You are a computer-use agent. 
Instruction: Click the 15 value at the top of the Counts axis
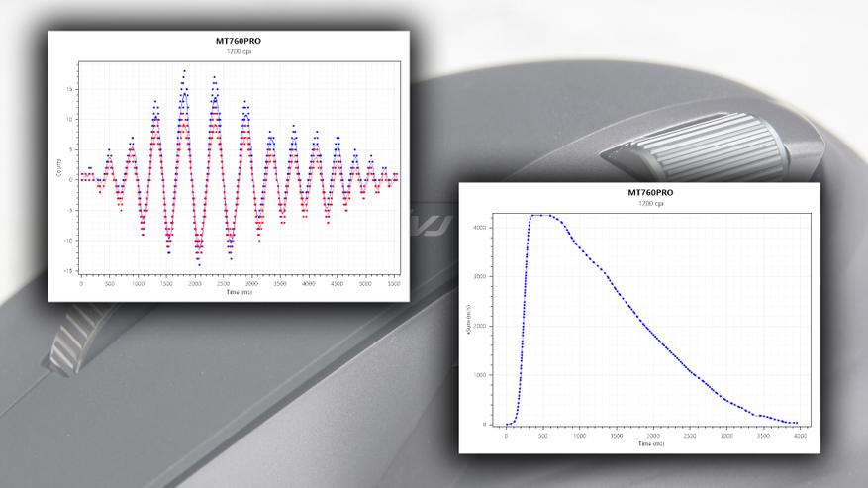pyautogui.click(x=68, y=89)
